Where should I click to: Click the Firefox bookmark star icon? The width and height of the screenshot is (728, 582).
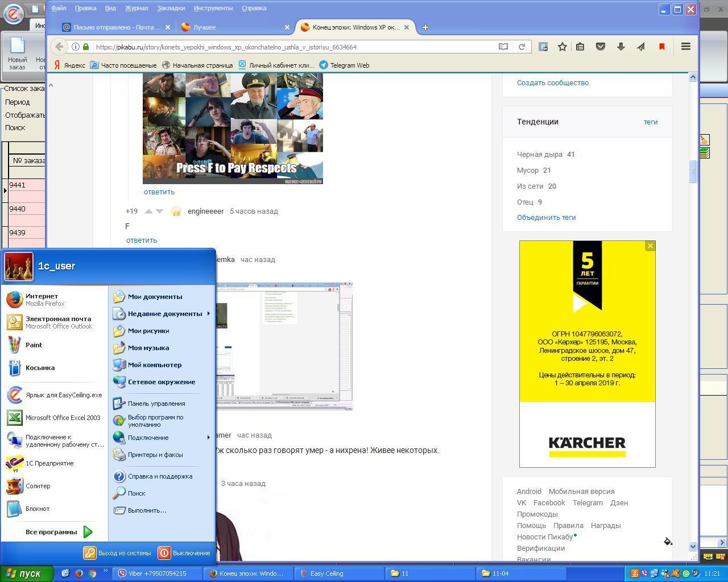tap(562, 47)
